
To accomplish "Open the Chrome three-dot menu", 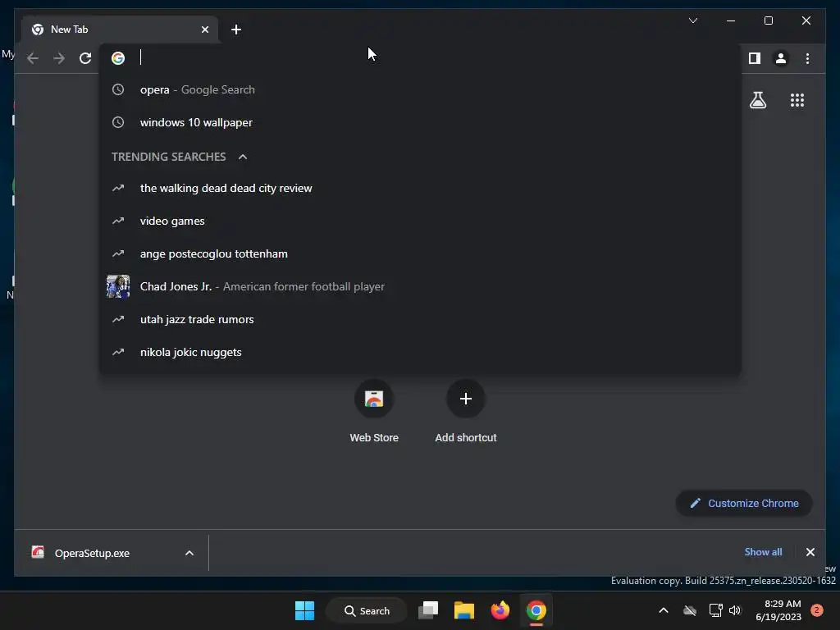I will 807,58.
